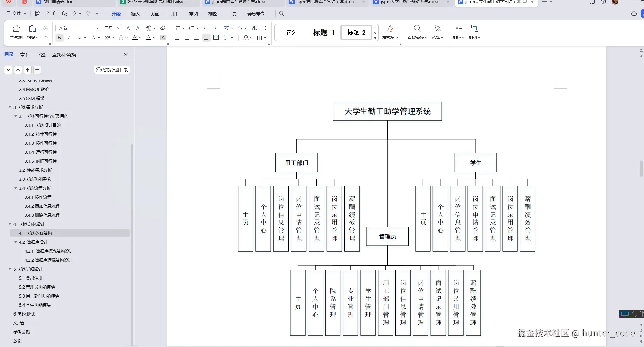The width and height of the screenshot is (644, 347).
Task: Toggle bold formatting
Action: [x=59, y=38]
